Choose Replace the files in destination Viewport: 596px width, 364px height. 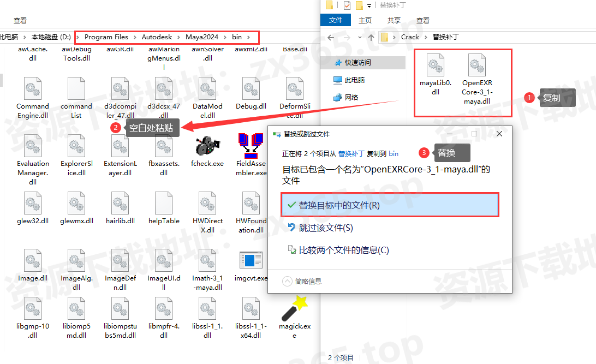(390, 205)
